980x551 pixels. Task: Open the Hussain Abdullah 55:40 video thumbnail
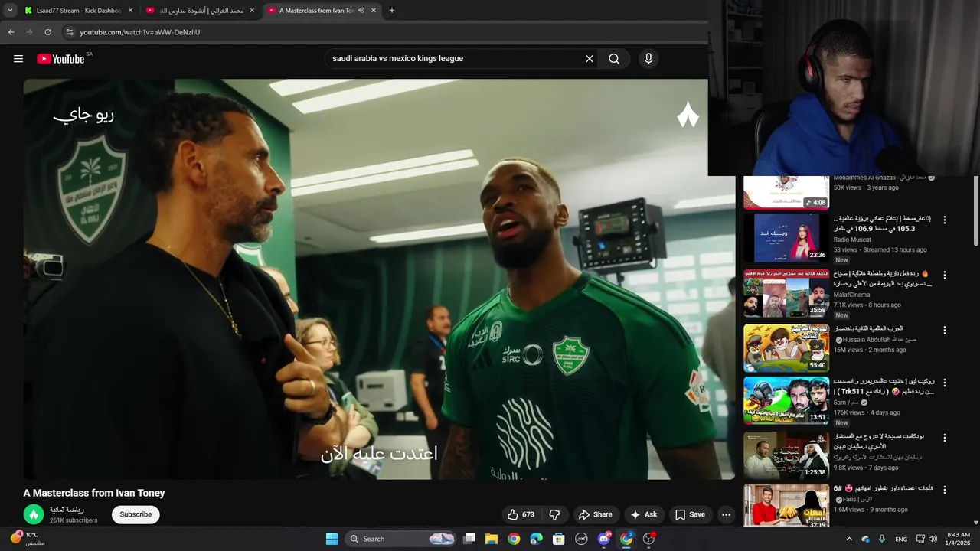(x=786, y=347)
